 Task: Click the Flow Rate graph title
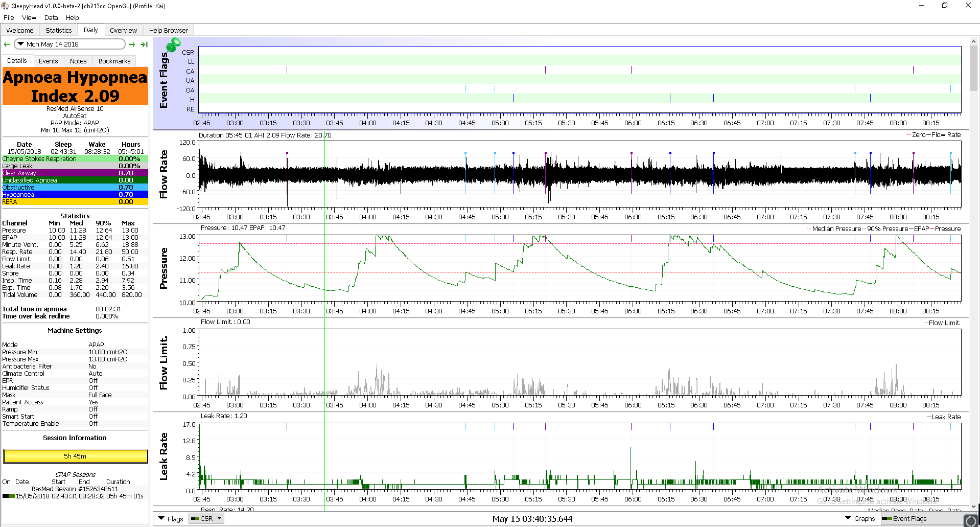click(x=164, y=174)
